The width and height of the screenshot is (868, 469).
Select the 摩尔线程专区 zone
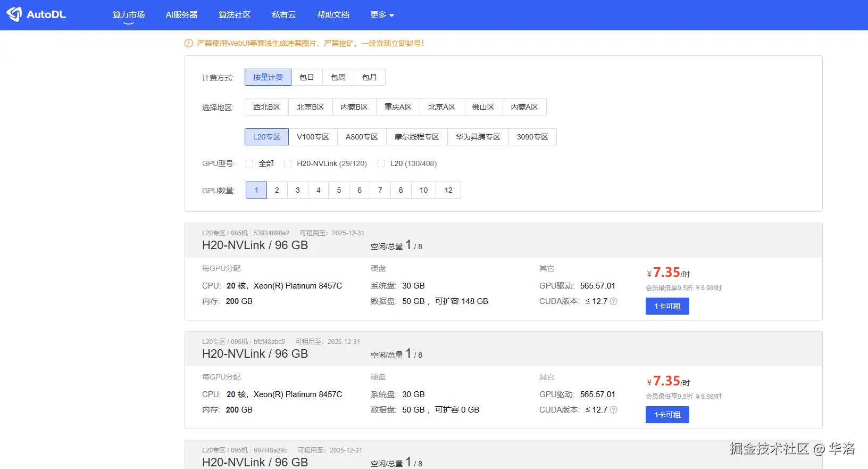coord(417,137)
